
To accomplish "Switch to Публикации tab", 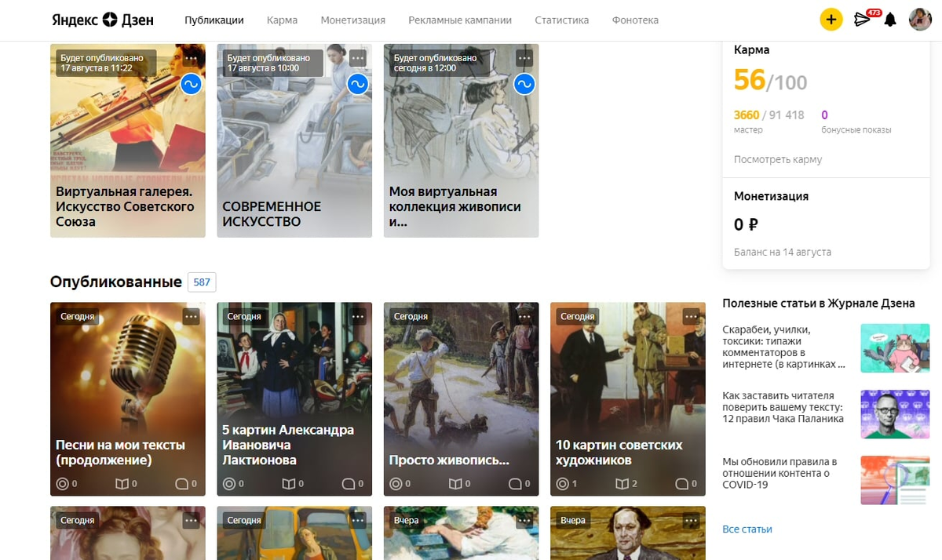I will click(x=214, y=20).
